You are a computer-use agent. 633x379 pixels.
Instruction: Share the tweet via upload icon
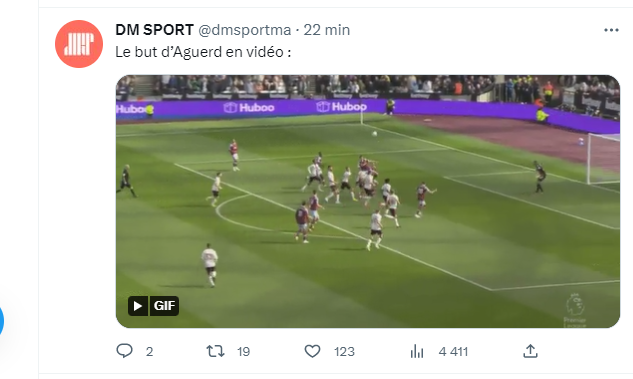[x=530, y=351]
